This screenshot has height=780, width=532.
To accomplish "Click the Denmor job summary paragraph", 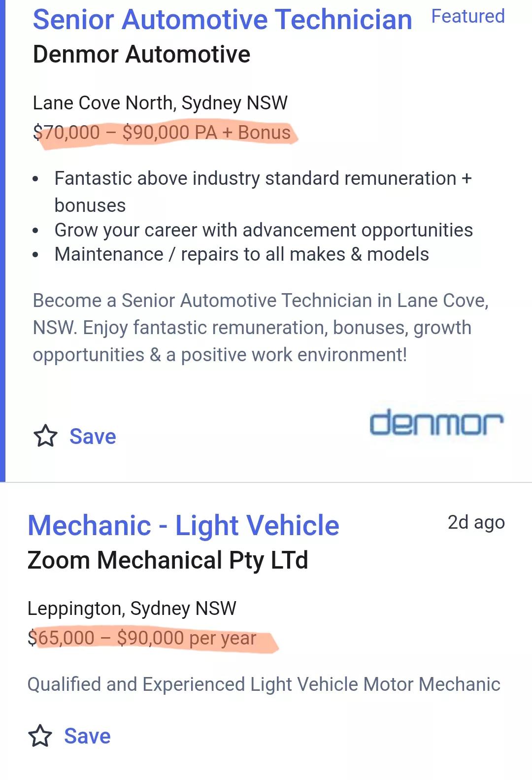I will click(260, 327).
